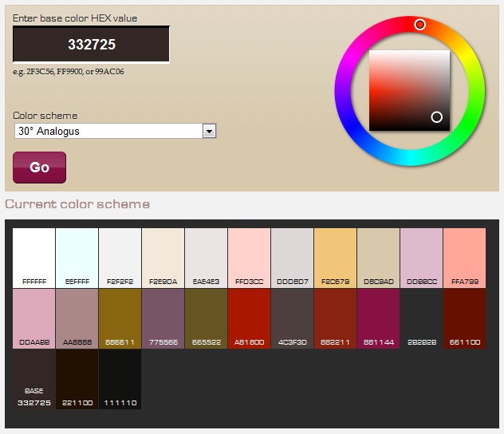This screenshot has height=434, width=504.
Task: Choose the FFD3CC light pink swatch
Action: pyautogui.click(x=250, y=258)
